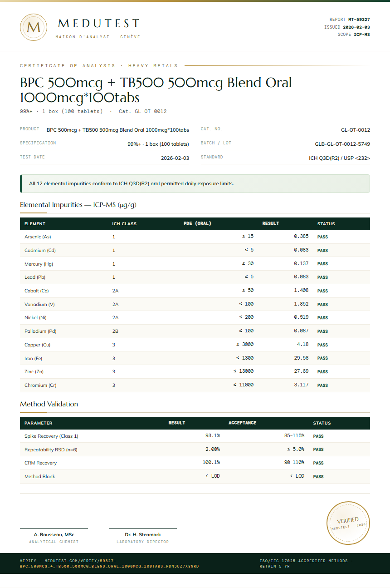Click the 2B class cell for Palladium

(116, 331)
